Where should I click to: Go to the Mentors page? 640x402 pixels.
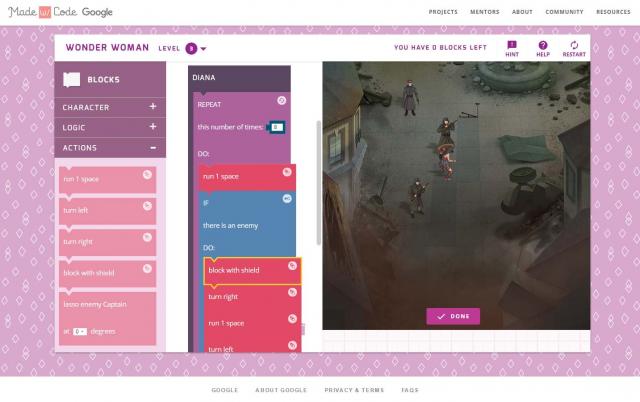coord(484,11)
